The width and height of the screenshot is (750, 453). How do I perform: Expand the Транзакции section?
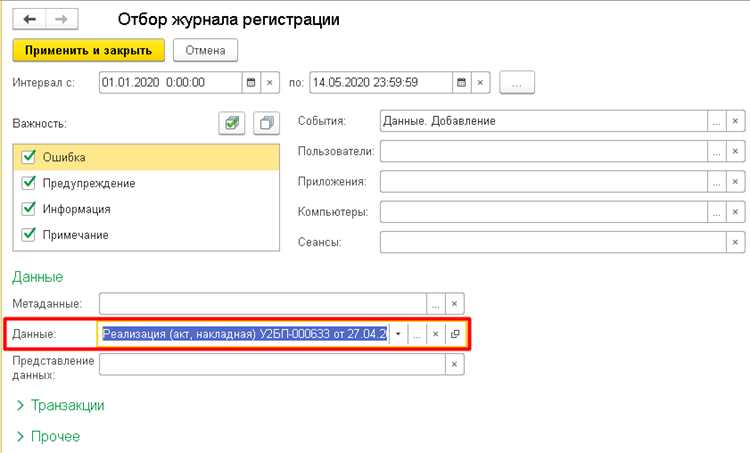(x=60, y=405)
